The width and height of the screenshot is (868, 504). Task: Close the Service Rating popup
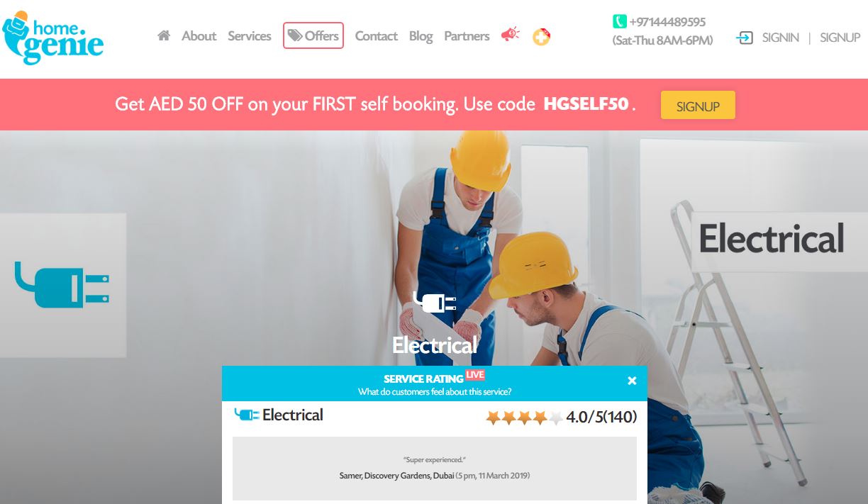[632, 381]
